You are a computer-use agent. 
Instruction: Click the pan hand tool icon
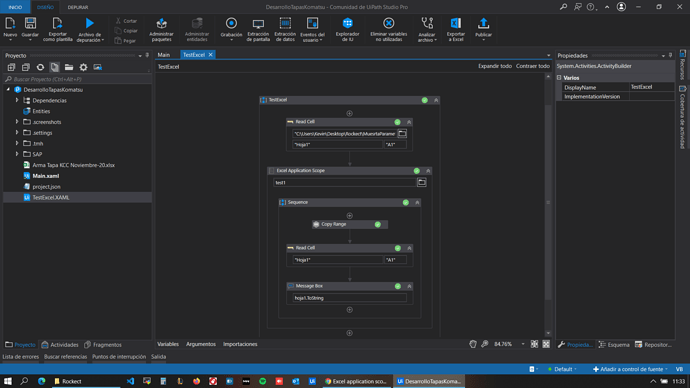coord(473,344)
